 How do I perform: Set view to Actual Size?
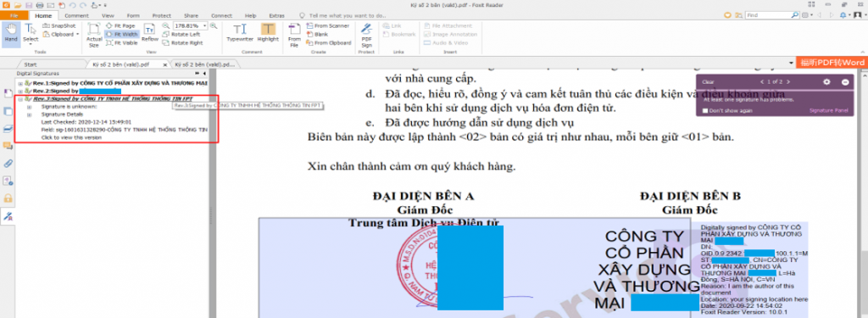94,35
